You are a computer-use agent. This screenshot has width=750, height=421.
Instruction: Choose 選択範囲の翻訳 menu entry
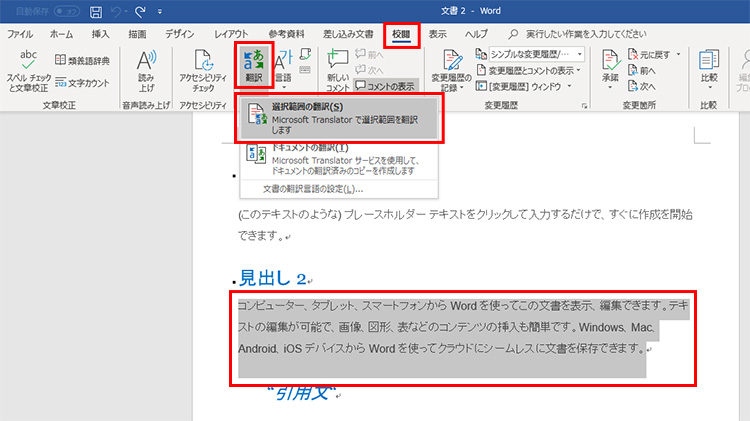point(339,118)
